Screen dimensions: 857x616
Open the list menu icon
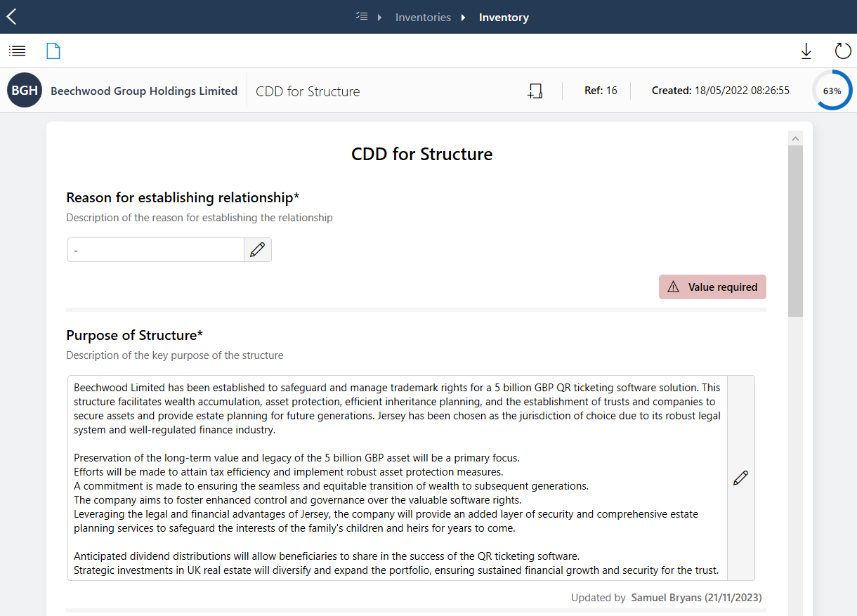pyautogui.click(x=18, y=51)
